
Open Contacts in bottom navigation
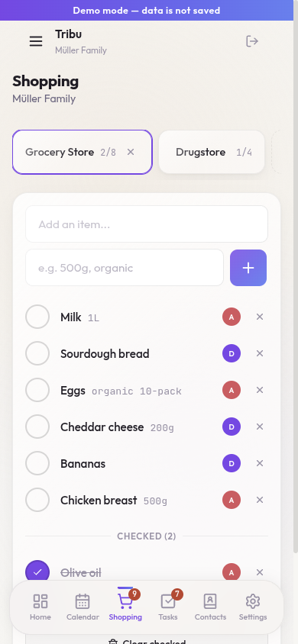click(210, 607)
